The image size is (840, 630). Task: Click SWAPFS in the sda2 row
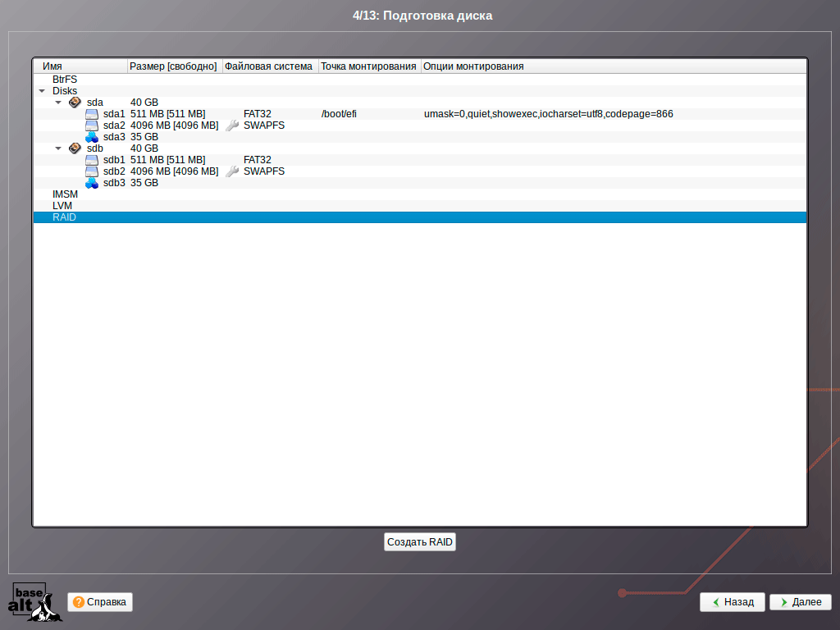[264, 126]
